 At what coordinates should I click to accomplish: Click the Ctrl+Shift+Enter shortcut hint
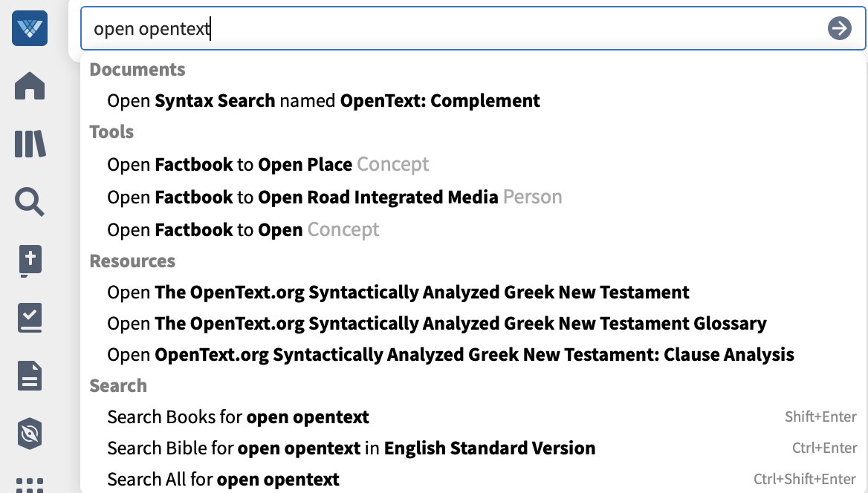click(x=805, y=479)
